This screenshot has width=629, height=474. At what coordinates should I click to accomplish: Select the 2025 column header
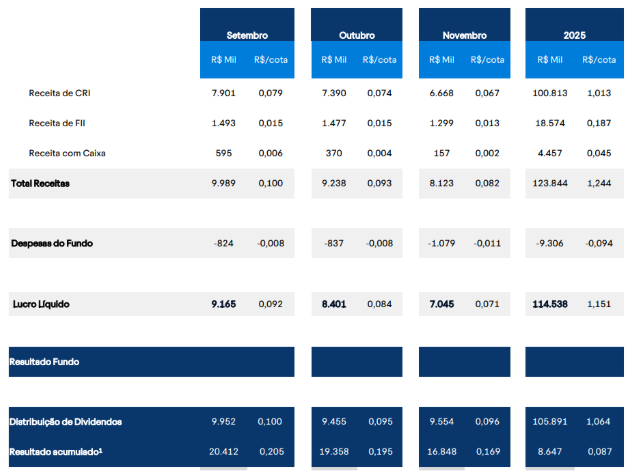tap(573, 35)
